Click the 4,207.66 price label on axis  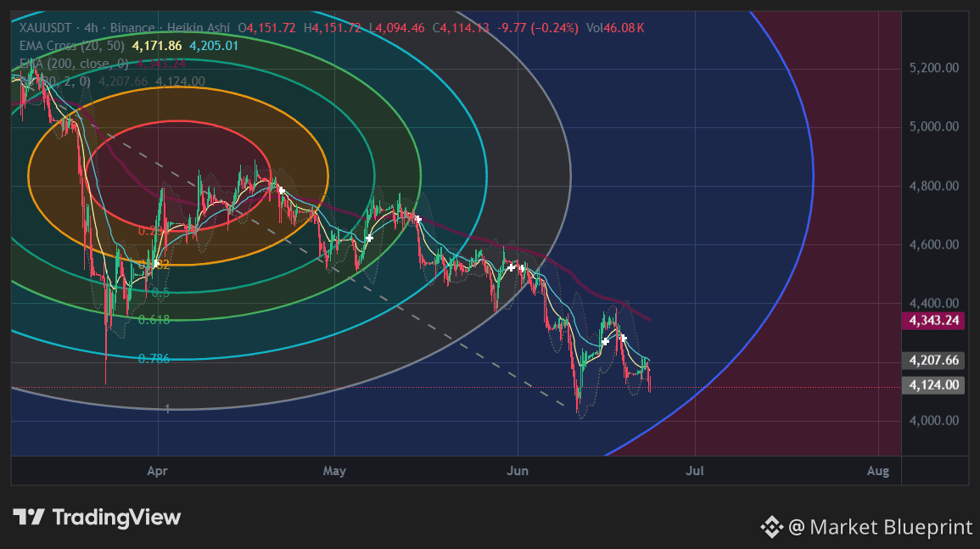point(933,360)
